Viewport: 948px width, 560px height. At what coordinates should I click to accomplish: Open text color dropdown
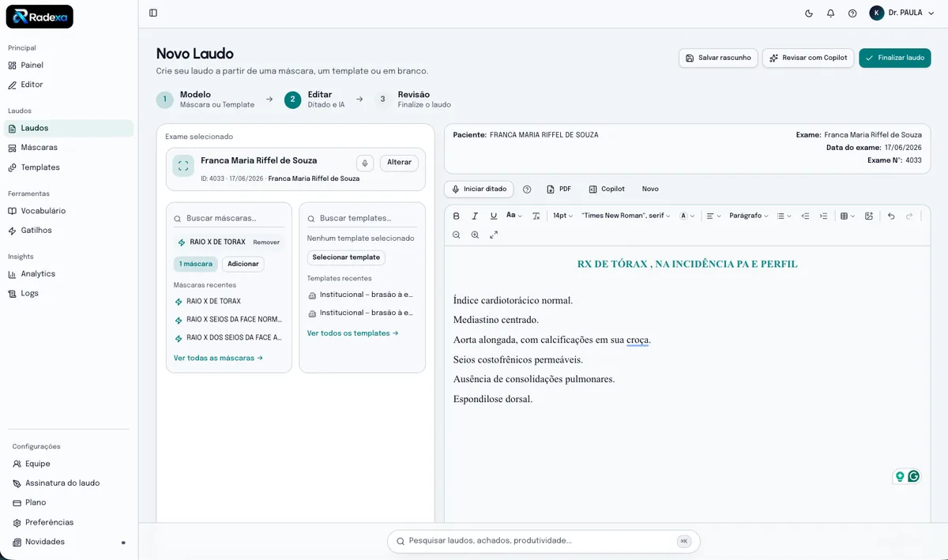point(687,216)
